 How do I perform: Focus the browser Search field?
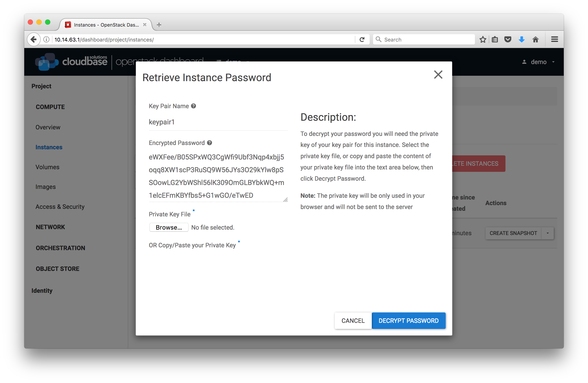click(424, 39)
